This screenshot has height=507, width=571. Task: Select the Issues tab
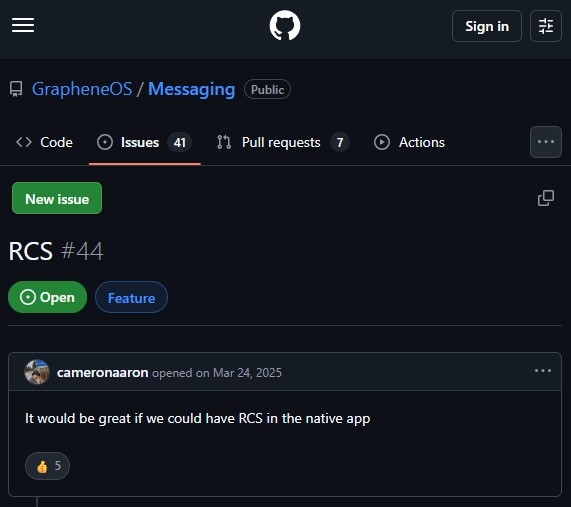[145, 142]
